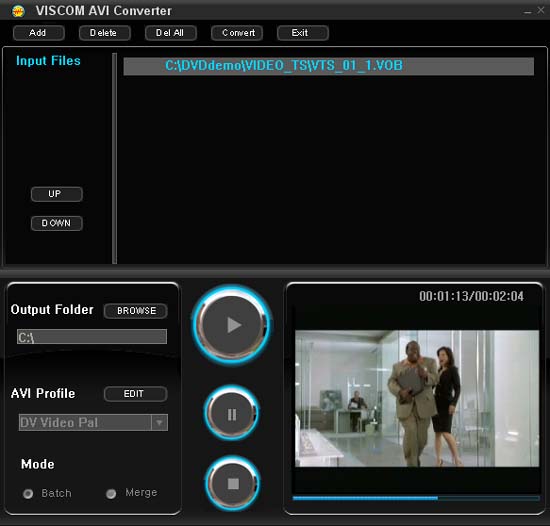The height and width of the screenshot is (526, 550).
Task: Click the video preview frame
Action: coord(417,398)
